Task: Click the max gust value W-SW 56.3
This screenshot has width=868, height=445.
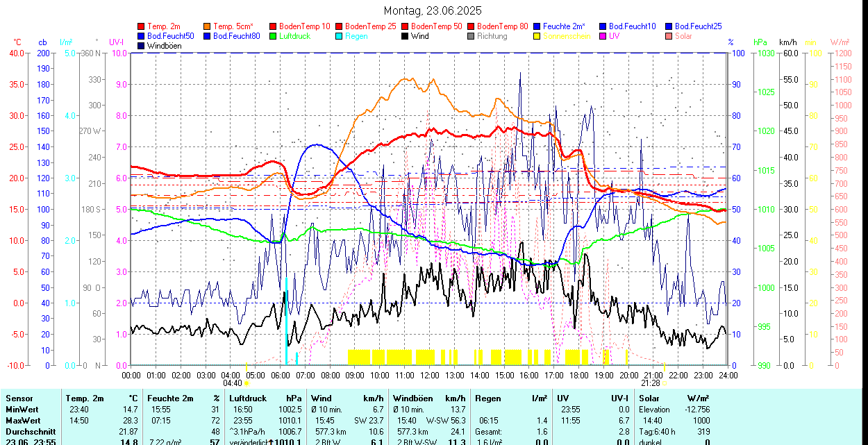Action: 445,421
